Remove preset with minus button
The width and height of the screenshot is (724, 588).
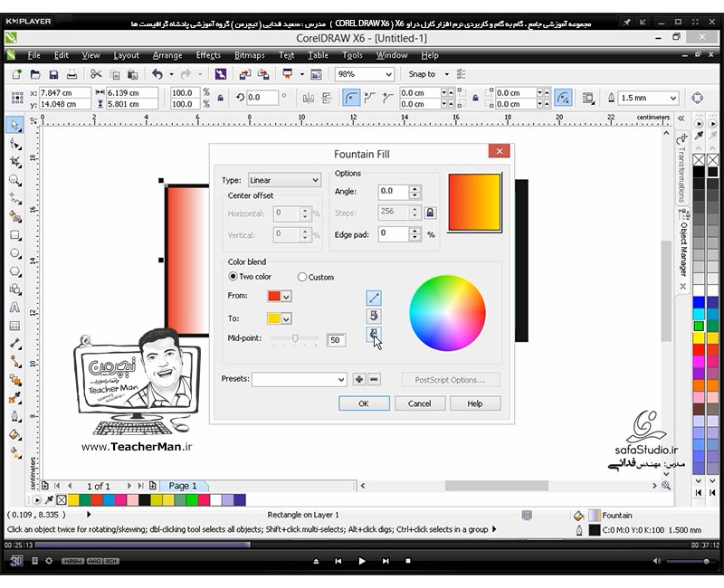tap(375, 379)
